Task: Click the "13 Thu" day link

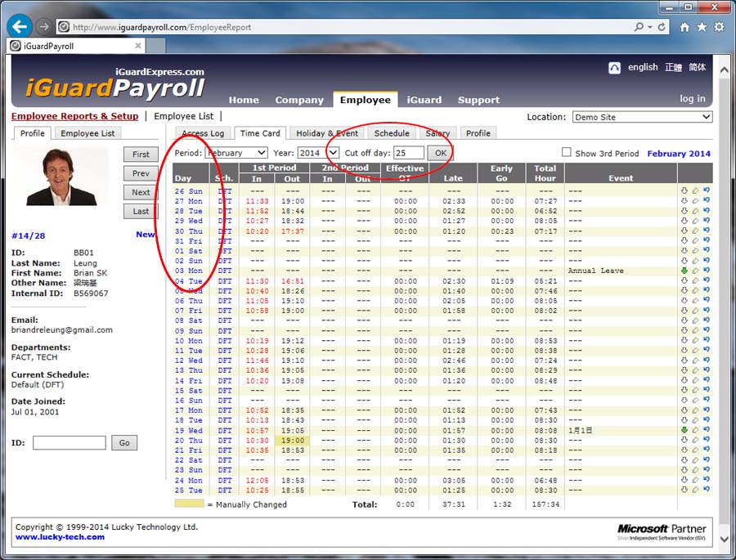Action: [188, 370]
